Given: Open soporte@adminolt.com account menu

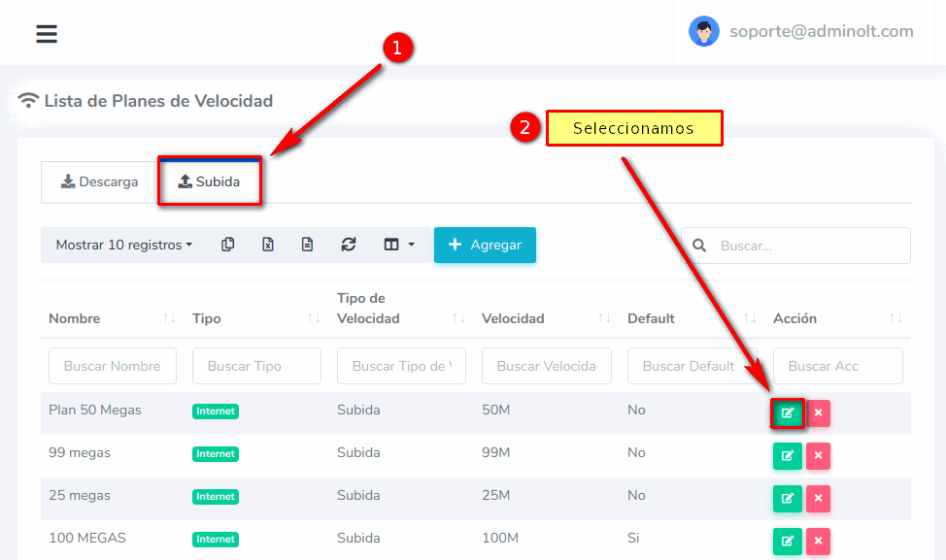Looking at the screenshot, I should coord(821,31).
